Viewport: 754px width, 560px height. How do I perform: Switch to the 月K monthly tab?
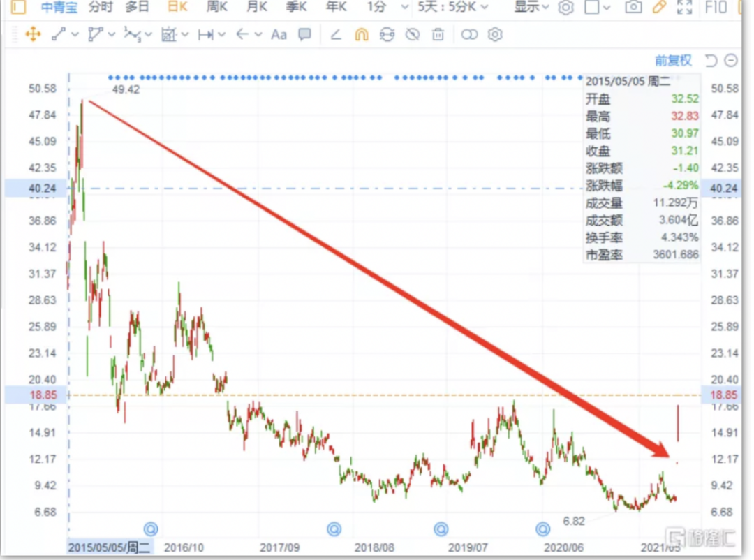click(257, 8)
